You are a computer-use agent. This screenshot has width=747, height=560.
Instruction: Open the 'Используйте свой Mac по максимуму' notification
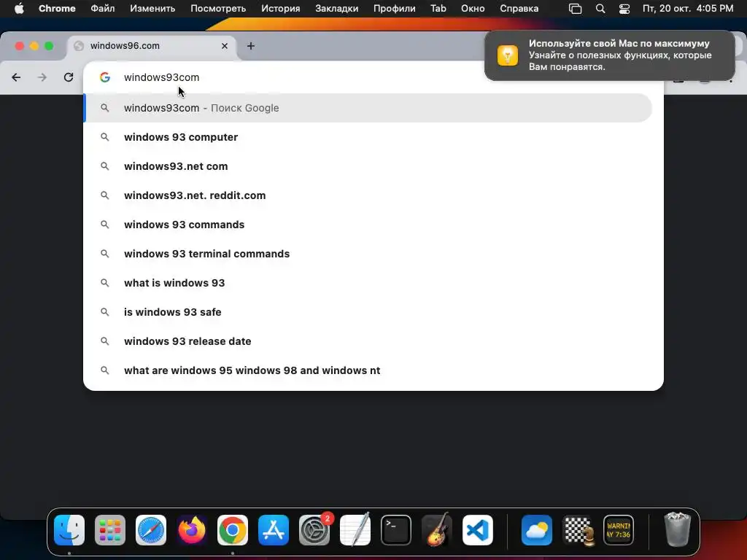pyautogui.click(x=610, y=55)
